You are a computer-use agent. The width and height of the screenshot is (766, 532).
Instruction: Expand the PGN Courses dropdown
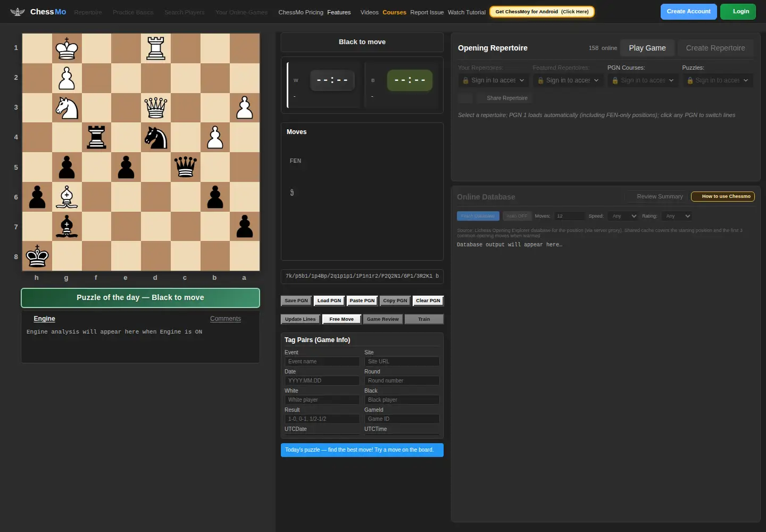[x=643, y=80]
